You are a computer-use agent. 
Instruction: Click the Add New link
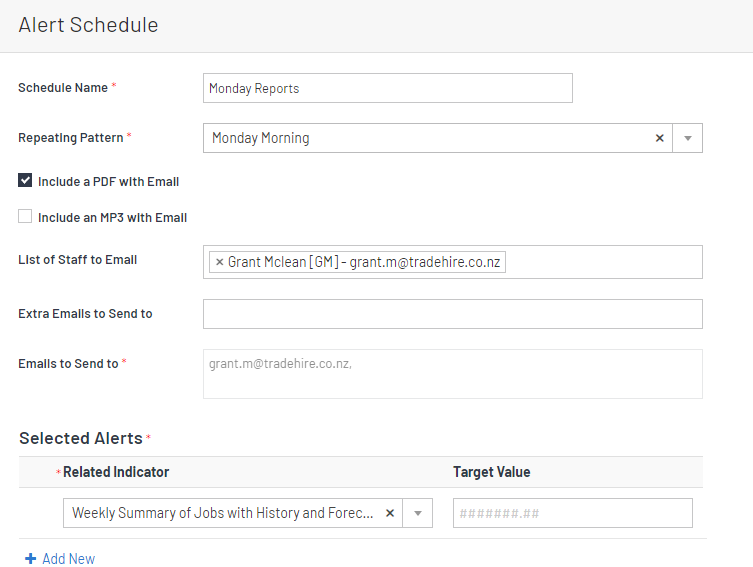click(x=68, y=558)
